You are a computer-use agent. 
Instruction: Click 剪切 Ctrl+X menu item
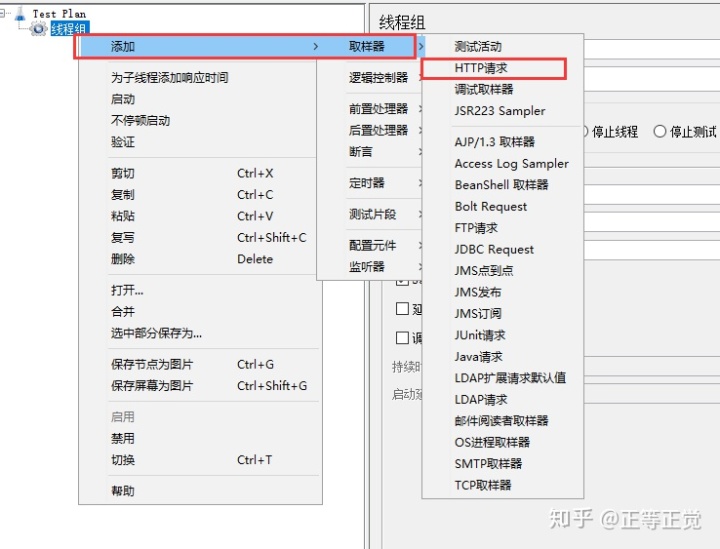(x=198, y=174)
